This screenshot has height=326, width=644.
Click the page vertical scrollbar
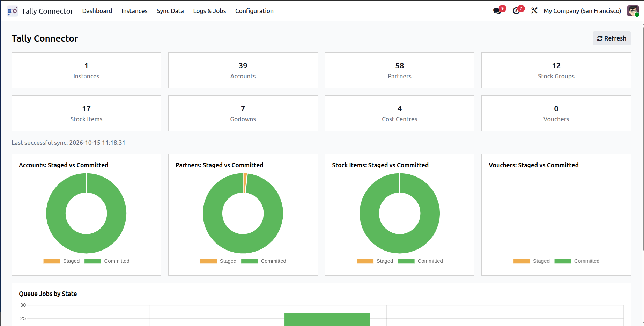click(x=643, y=138)
